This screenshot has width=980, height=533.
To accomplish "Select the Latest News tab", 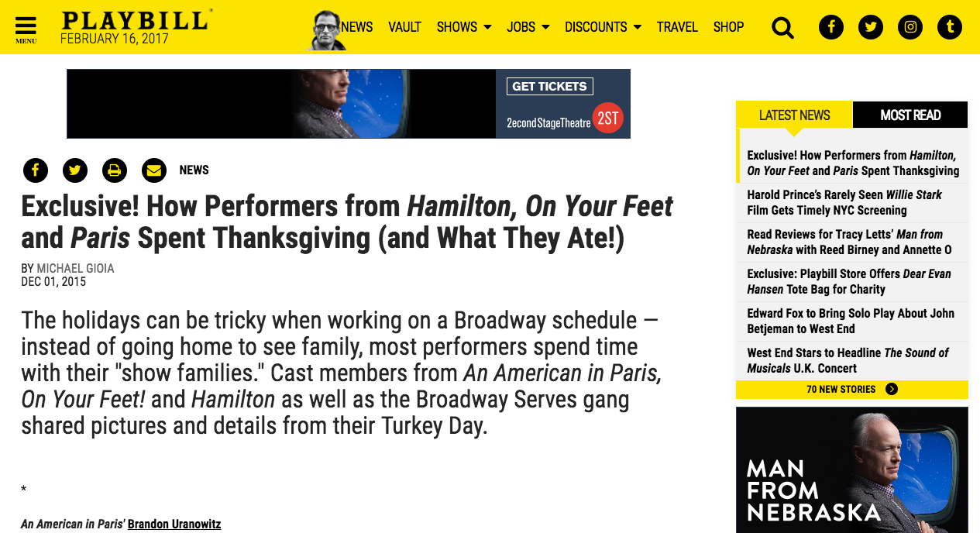I will click(x=794, y=115).
